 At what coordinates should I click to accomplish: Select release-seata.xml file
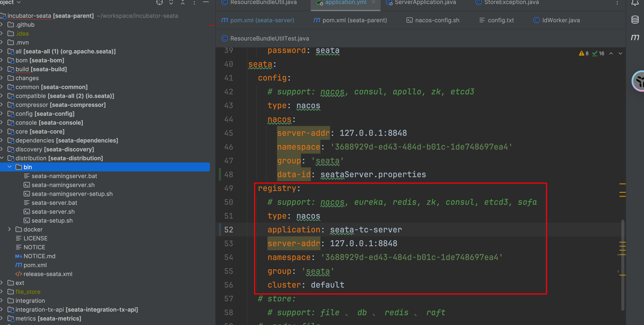point(48,274)
